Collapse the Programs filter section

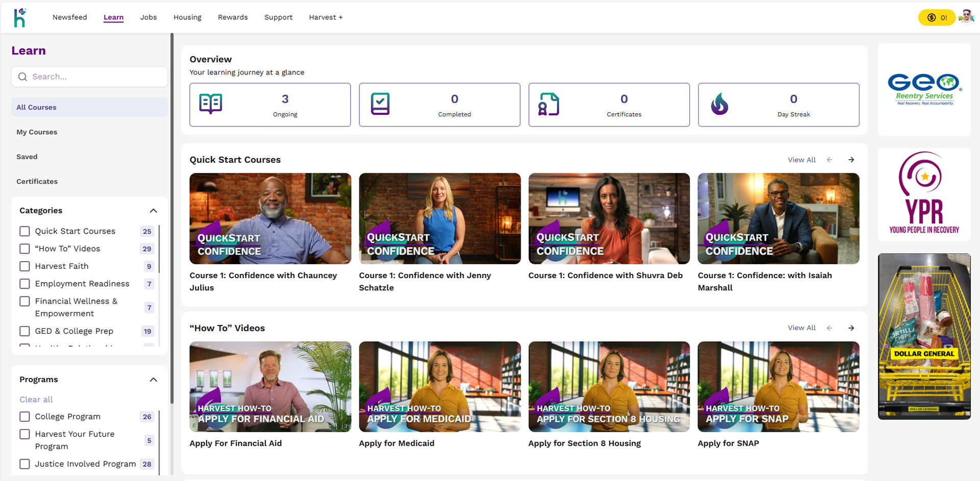coord(153,379)
